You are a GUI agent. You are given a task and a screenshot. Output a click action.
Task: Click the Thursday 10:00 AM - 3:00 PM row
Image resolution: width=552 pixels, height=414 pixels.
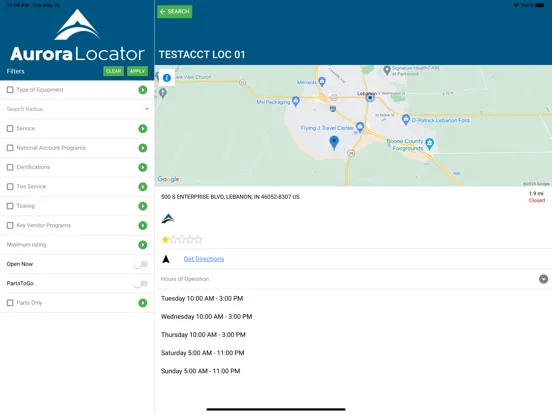(x=203, y=335)
